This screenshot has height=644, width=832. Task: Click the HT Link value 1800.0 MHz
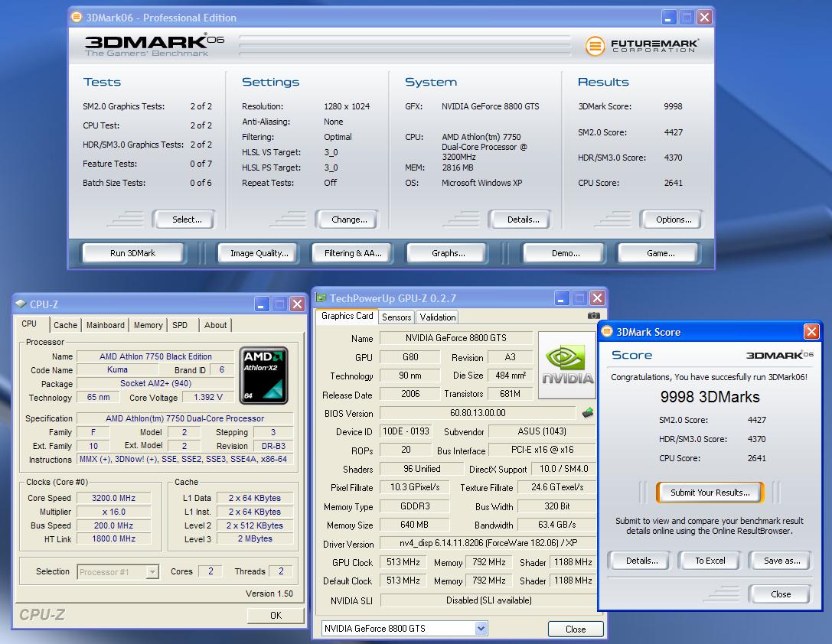coord(113,538)
